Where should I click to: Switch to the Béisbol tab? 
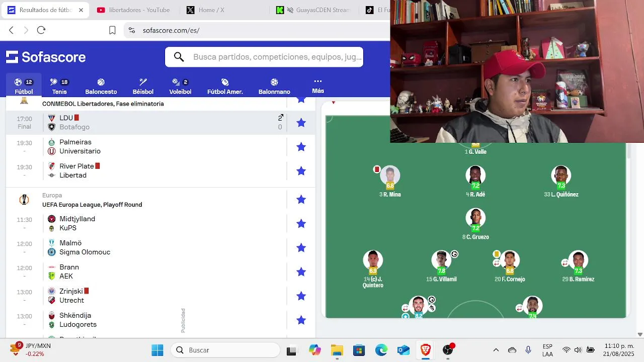143,86
